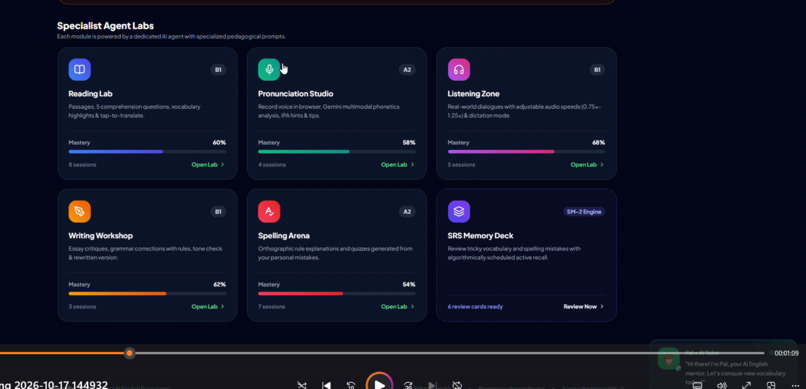Click Review Now on SRS Memory Deck
Viewport: 806px width, 389px height.
tap(584, 307)
